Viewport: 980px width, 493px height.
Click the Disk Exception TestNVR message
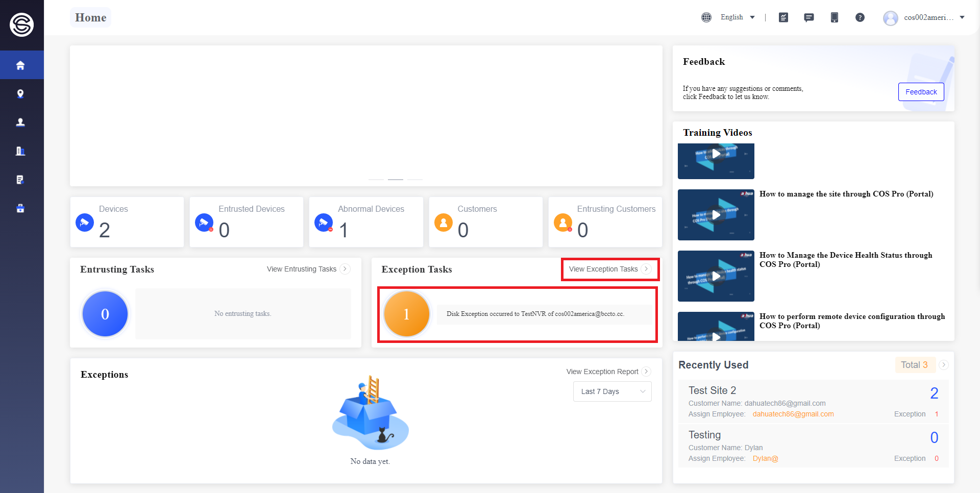[535, 314]
